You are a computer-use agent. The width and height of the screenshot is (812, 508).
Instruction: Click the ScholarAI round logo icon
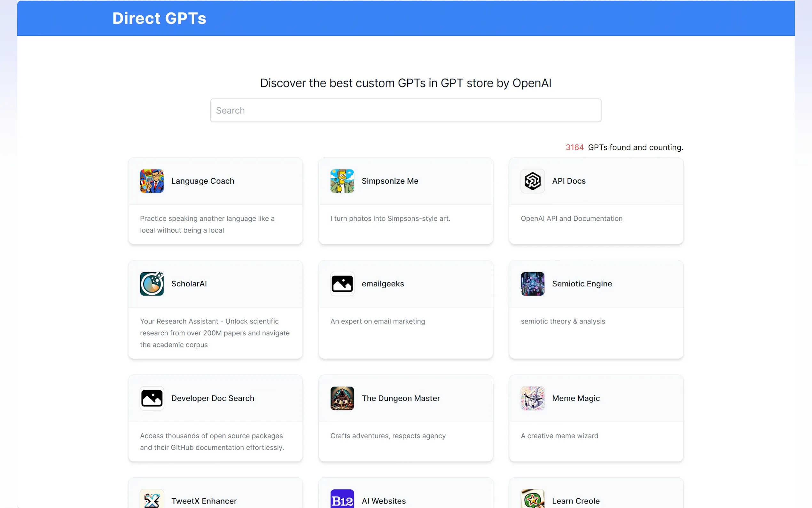click(152, 283)
